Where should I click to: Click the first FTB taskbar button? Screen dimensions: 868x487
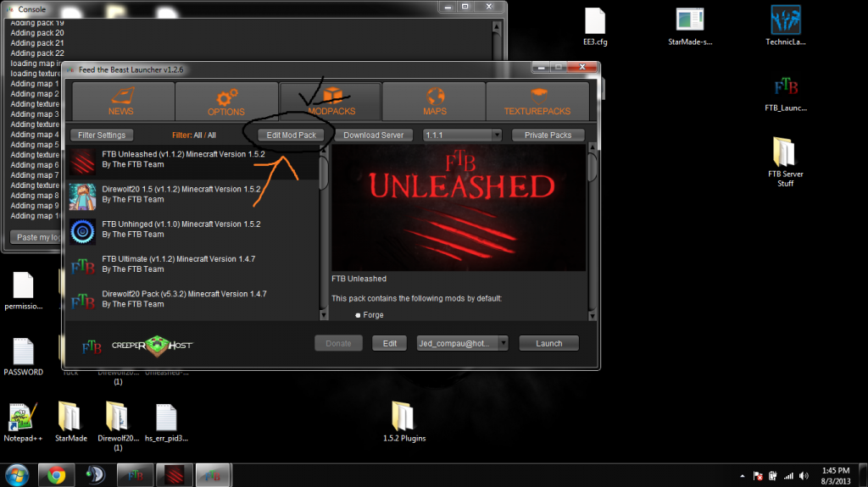(135, 475)
